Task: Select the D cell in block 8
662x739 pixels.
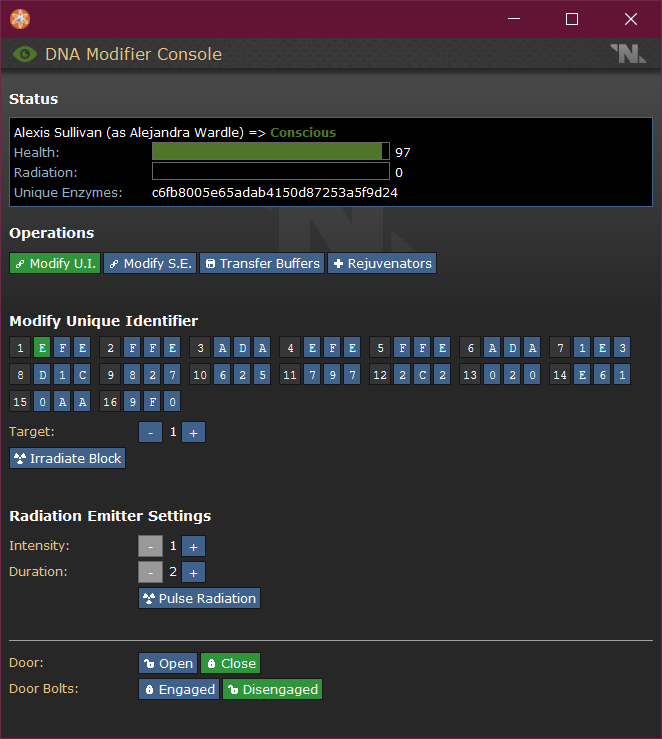Action: point(42,375)
